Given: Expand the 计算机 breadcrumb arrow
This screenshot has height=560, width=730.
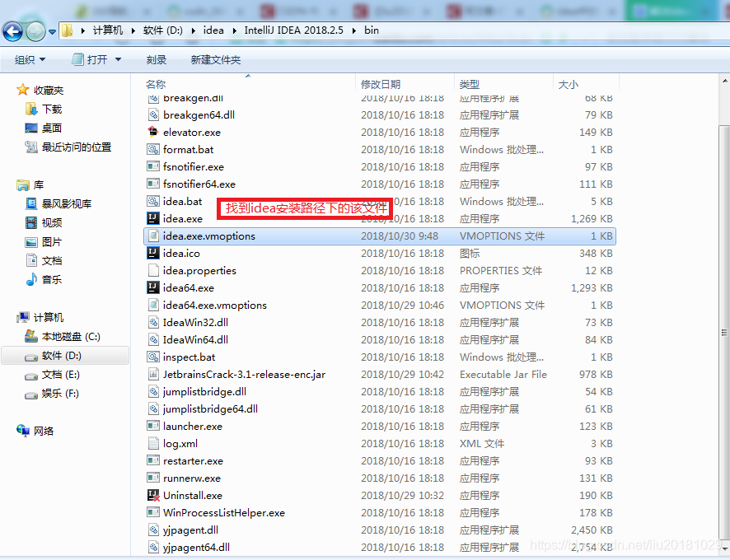Looking at the screenshot, I should tap(133, 30).
